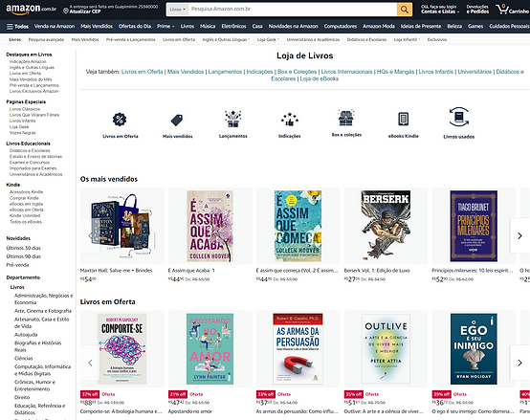This screenshot has width=530, height=420.
Task: Open Devoluções e Pedidos link
Action: click(477, 10)
